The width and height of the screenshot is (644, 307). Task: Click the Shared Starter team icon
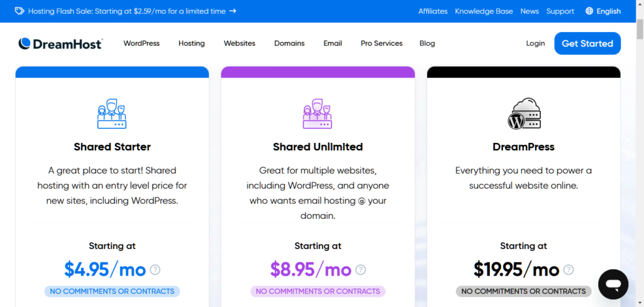(112, 114)
